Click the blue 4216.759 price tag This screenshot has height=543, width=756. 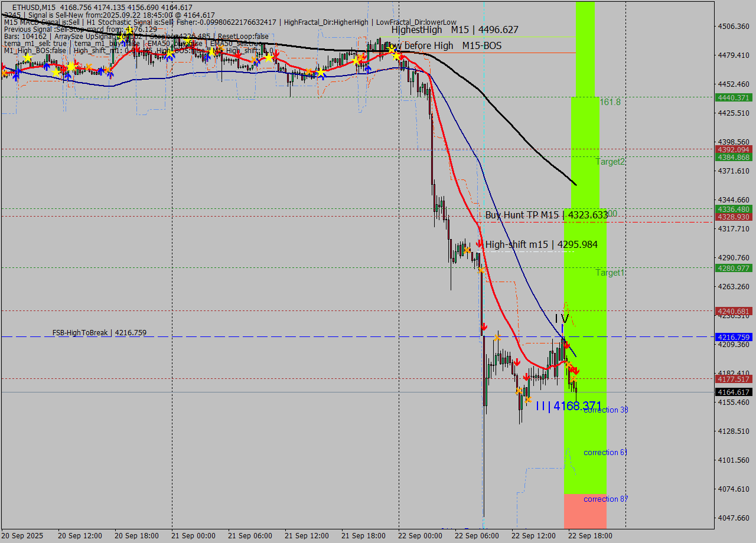[733, 338]
